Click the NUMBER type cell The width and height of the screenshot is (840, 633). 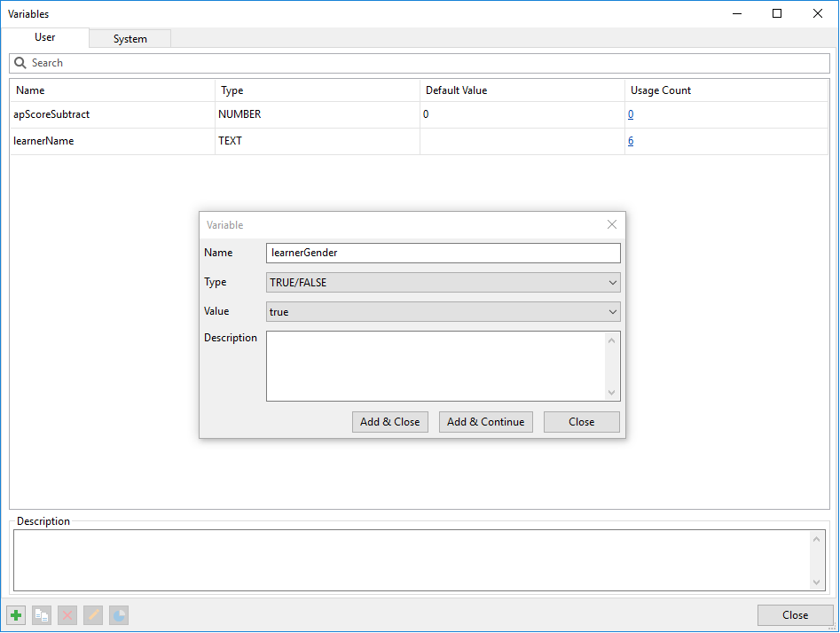pyautogui.click(x=318, y=114)
